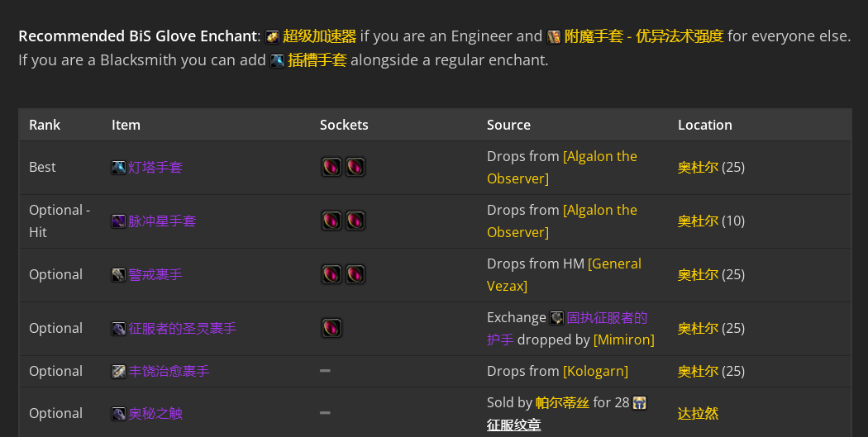Click the 附魔手套 scroll icon

click(x=555, y=37)
